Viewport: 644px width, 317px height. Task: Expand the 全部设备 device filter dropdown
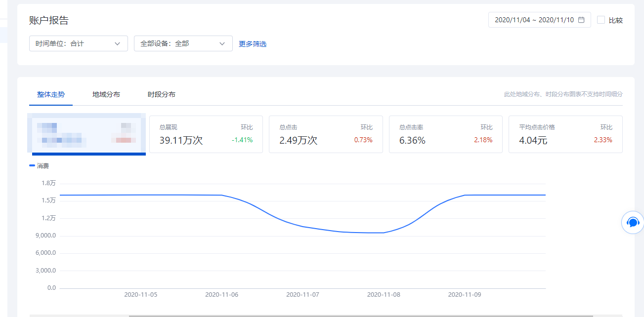(x=183, y=43)
